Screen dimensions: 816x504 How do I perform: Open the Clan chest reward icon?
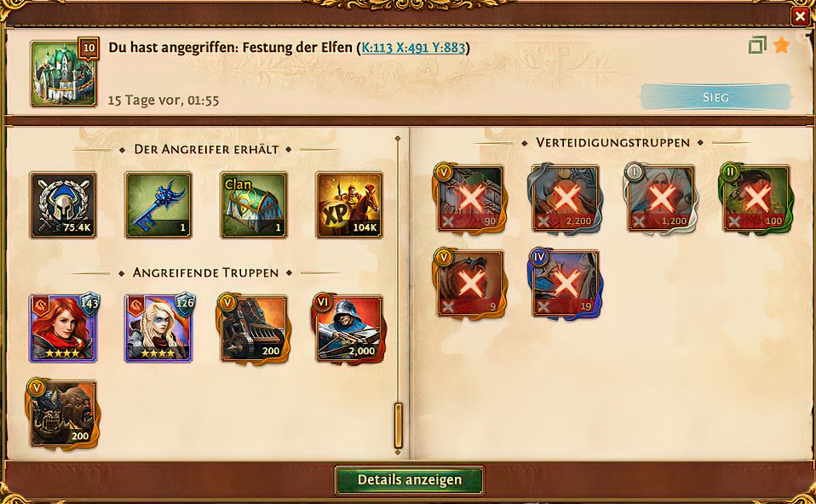pos(254,205)
